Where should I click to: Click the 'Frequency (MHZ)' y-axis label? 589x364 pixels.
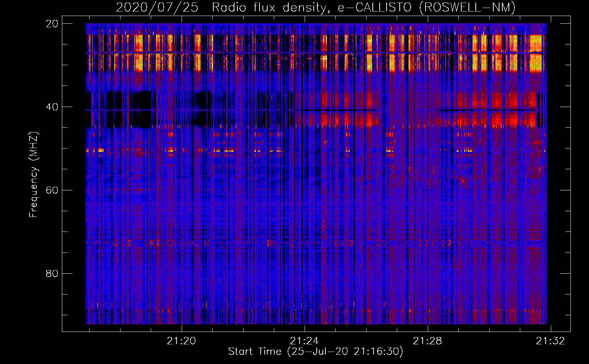coord(33,175)
